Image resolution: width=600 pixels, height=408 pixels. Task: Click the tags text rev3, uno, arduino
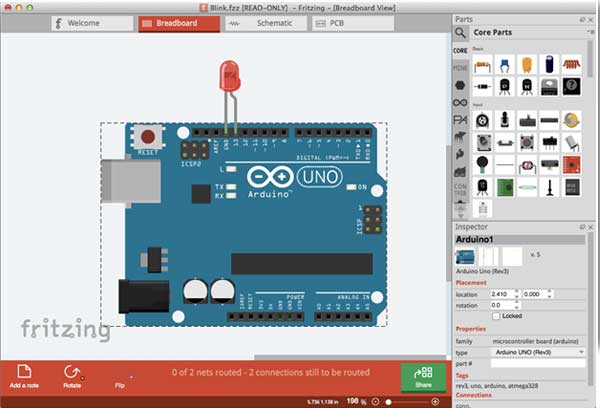[497, 386]
